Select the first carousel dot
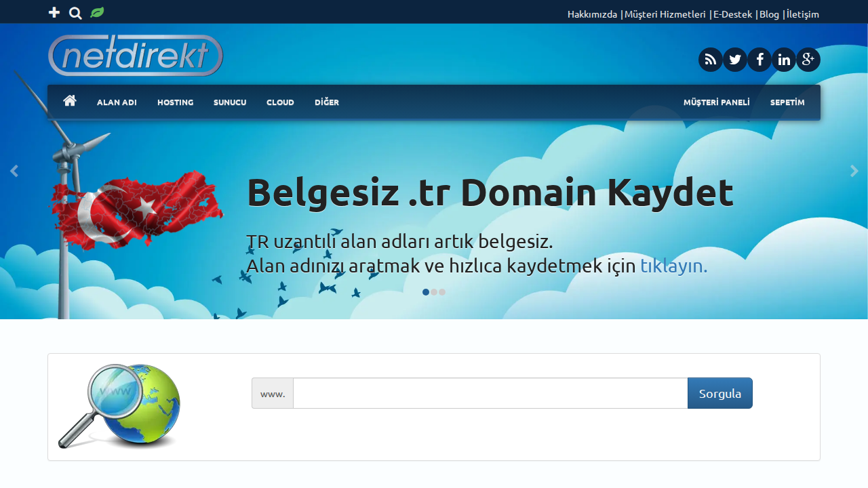This screenshot has height=488, width=868. pyautogui.click(x=426, y=292)
